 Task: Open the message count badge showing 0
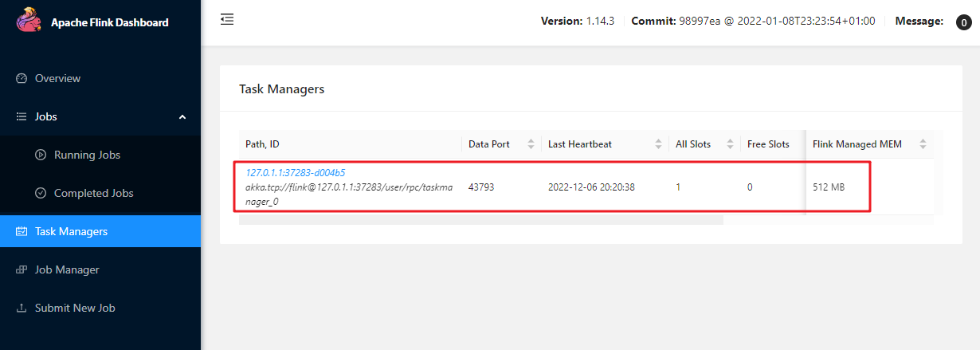pos(963,22)
